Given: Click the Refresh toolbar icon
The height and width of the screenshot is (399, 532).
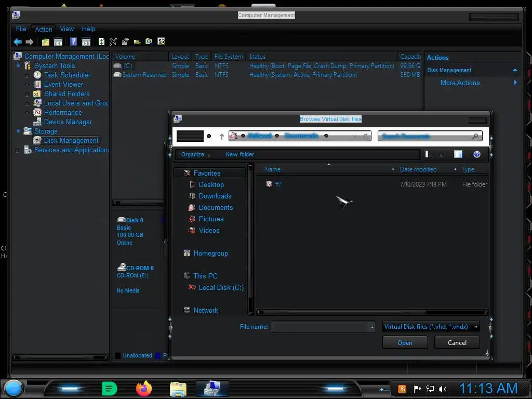Looking at the screenshot, I should 101,42.
